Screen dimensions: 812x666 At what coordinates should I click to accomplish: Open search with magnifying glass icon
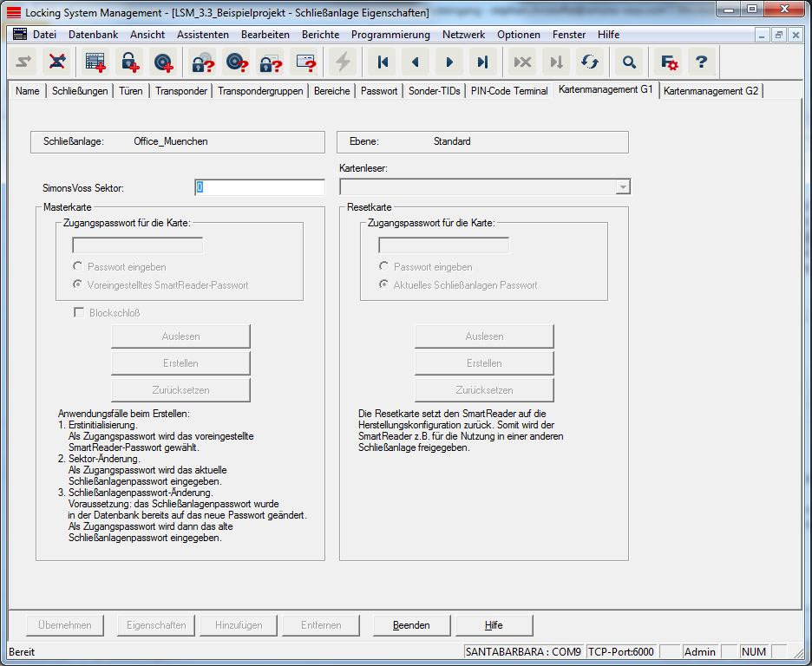pos(629,62)
